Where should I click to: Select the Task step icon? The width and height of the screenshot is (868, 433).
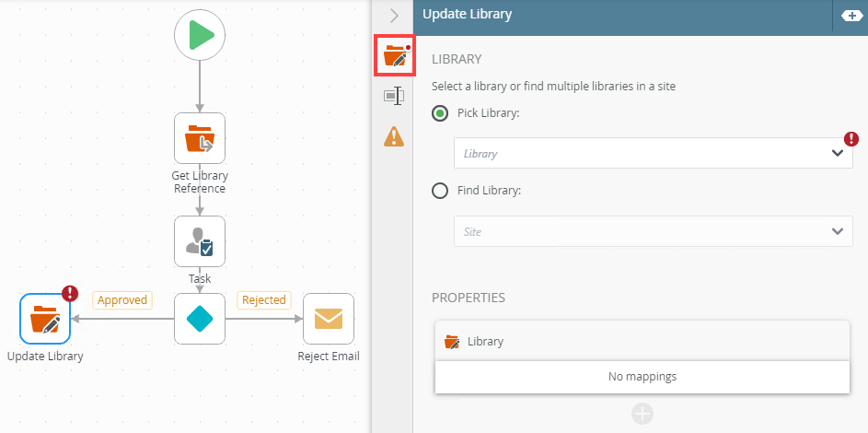click(200, 241)
